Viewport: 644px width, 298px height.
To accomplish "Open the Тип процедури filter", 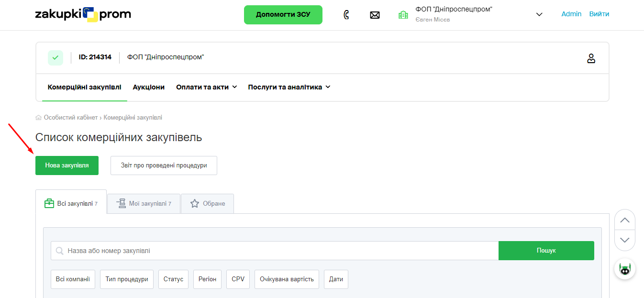I will 127,279.
